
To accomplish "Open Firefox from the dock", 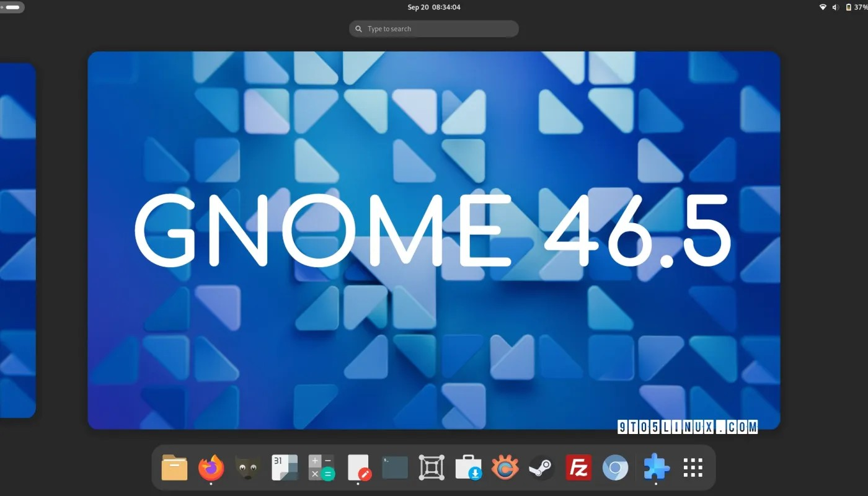I will pos(211,467).
